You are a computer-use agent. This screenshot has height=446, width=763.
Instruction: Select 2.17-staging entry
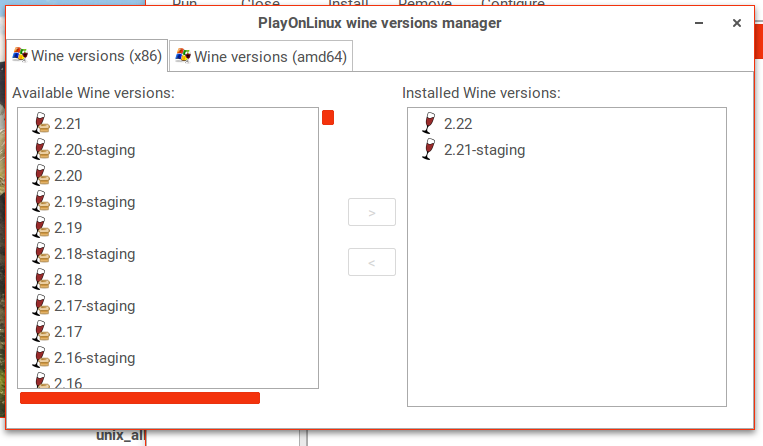coord(94,306)
